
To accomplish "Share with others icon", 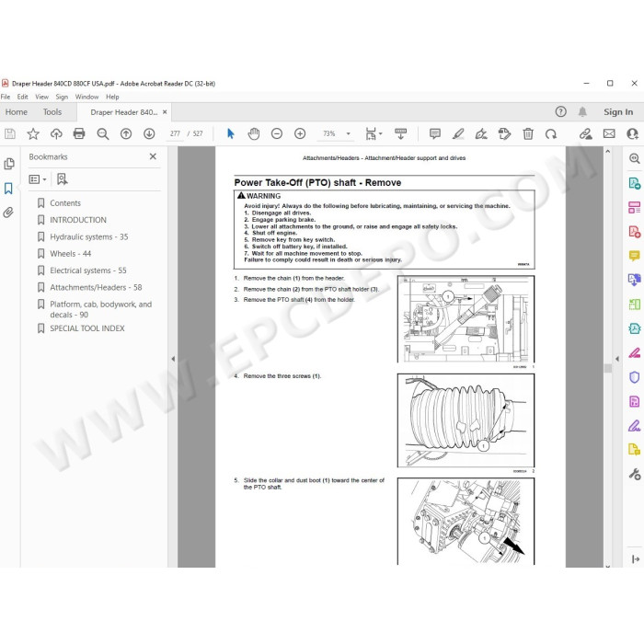I will (x=633, y=134).
